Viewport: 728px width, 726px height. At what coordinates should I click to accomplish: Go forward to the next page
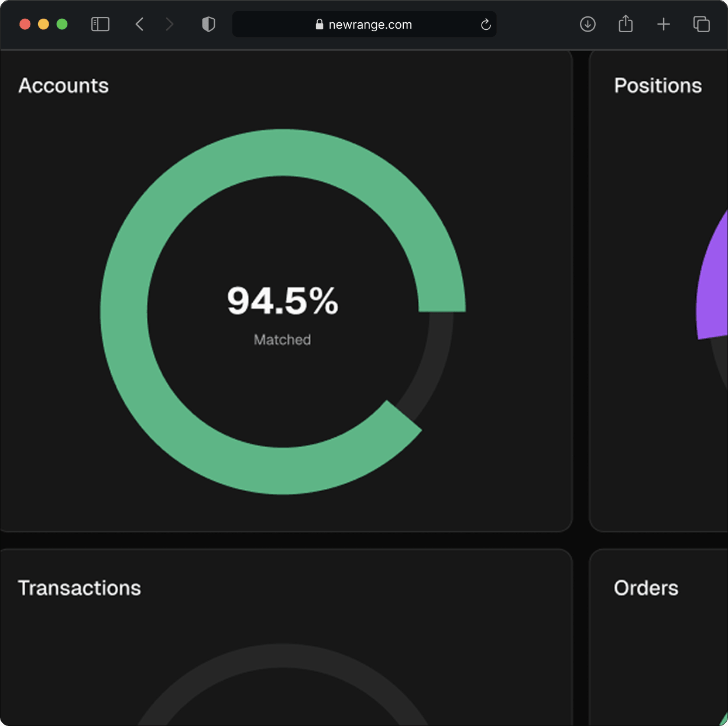[170, 24]
